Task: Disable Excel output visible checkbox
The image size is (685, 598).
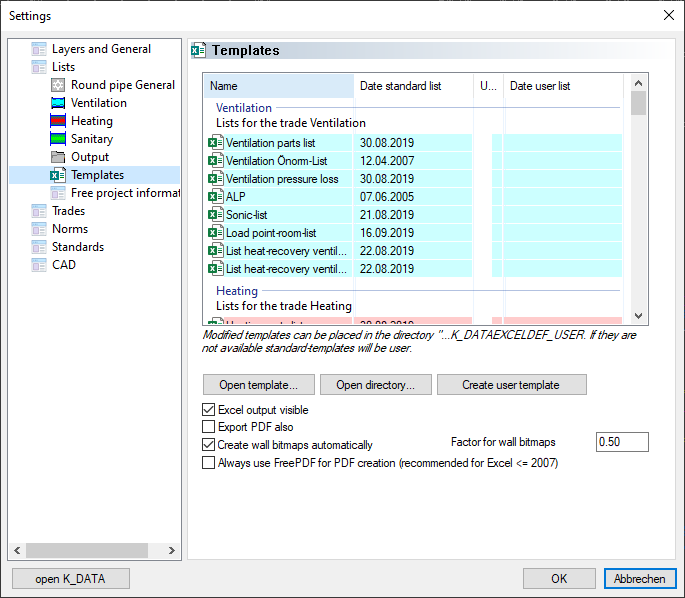Action: [209, 410]
